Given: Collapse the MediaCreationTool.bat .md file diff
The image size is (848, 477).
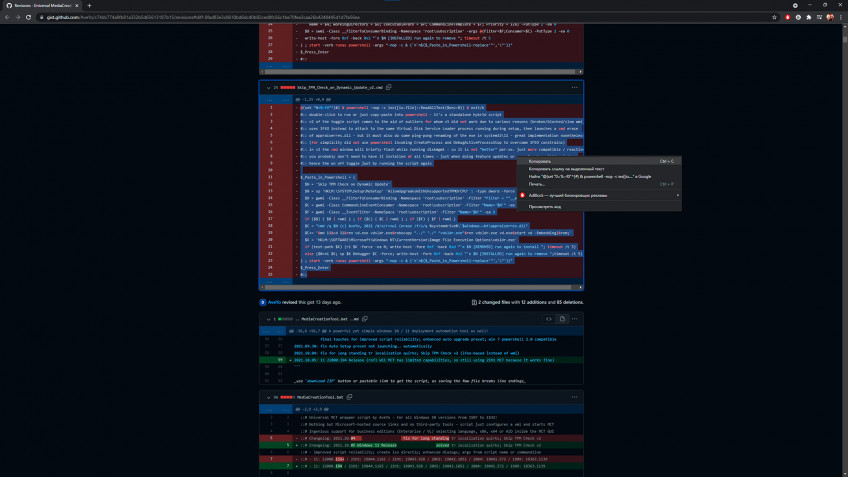Looking at the screenshot, I should [270, 318].
